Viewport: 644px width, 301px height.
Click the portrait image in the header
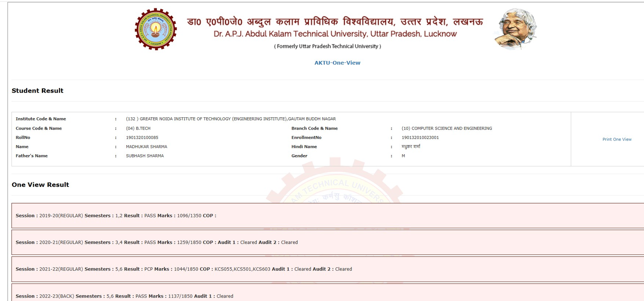pos(515,29)
